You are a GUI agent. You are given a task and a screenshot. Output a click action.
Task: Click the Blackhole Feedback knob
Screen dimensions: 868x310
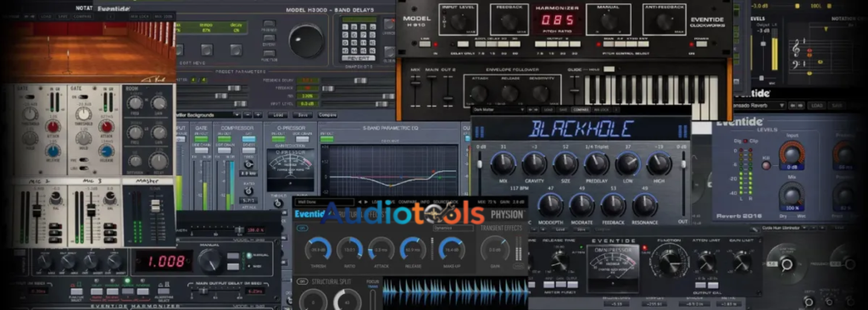614,205
